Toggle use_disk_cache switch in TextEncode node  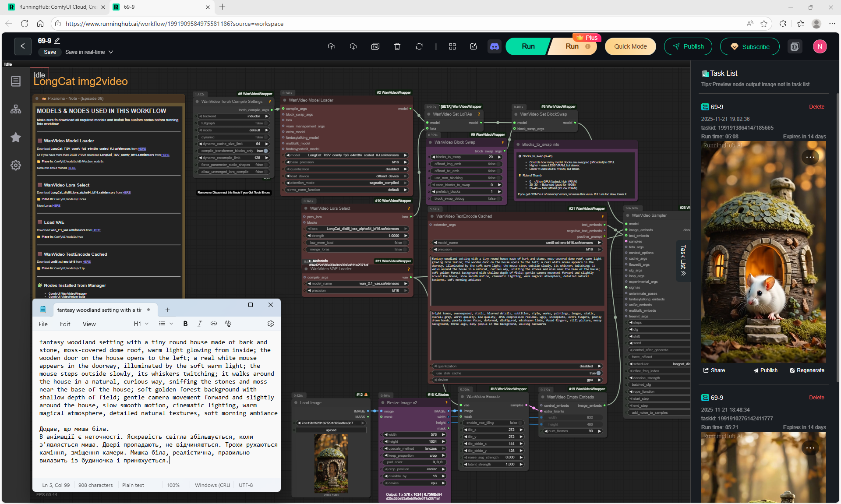598,373
